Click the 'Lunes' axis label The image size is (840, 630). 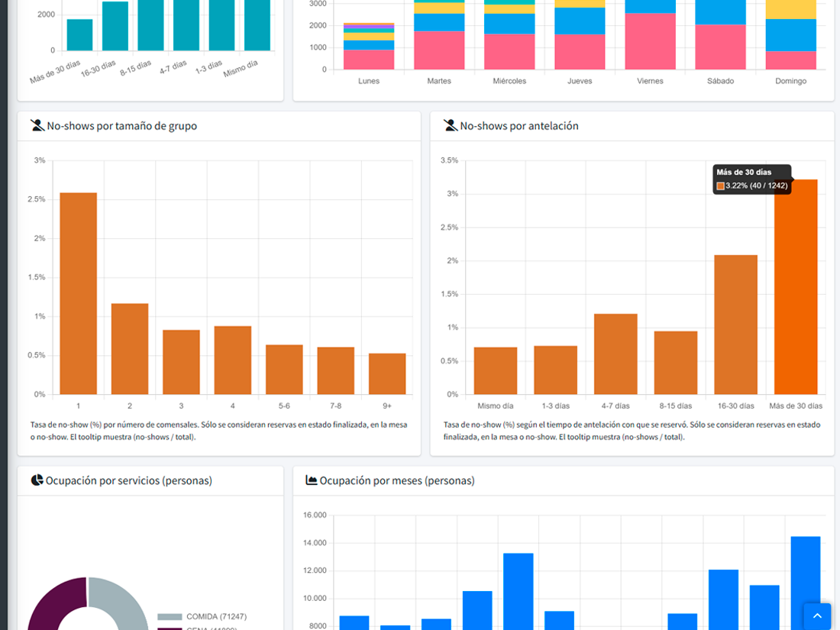click(369, 81)
